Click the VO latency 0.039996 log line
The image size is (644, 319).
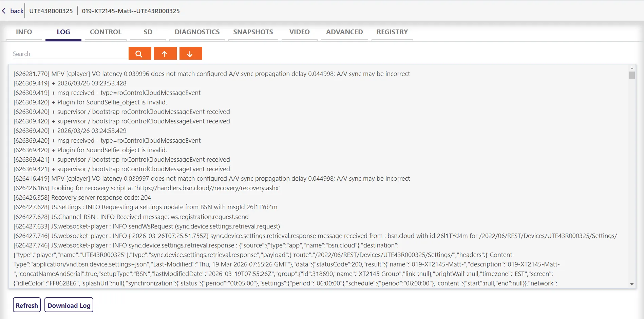pos(212,74)
